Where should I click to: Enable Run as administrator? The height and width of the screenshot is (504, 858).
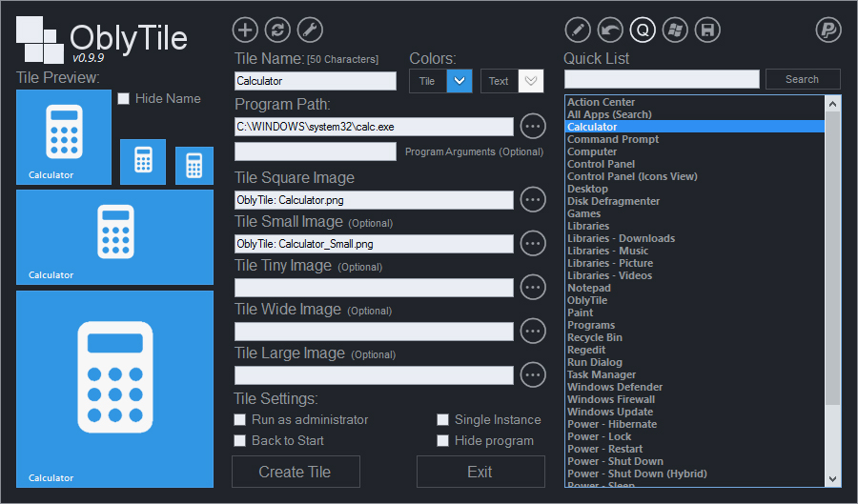point(239,420)
